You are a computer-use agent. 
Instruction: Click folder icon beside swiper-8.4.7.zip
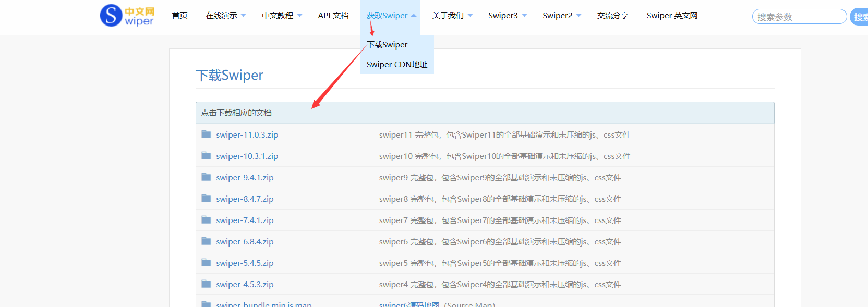point(206,199)
